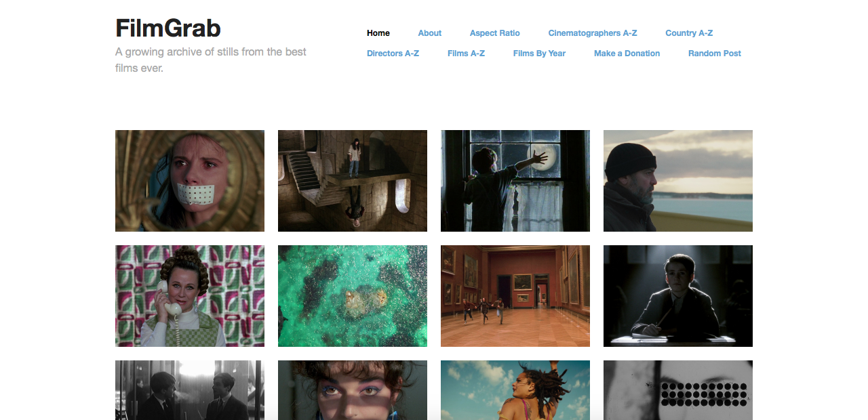
Task: Open still of upside-down staircase room
Action: click(x=353, y=181)
